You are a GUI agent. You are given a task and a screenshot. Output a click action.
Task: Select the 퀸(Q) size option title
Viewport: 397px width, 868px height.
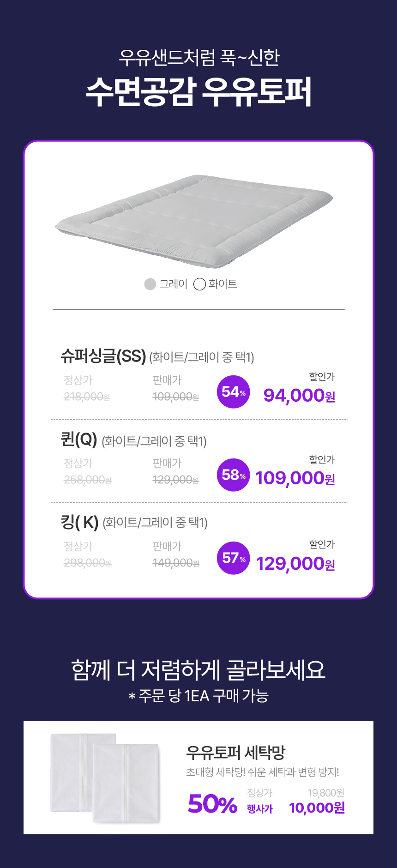[x=79, y=439]
